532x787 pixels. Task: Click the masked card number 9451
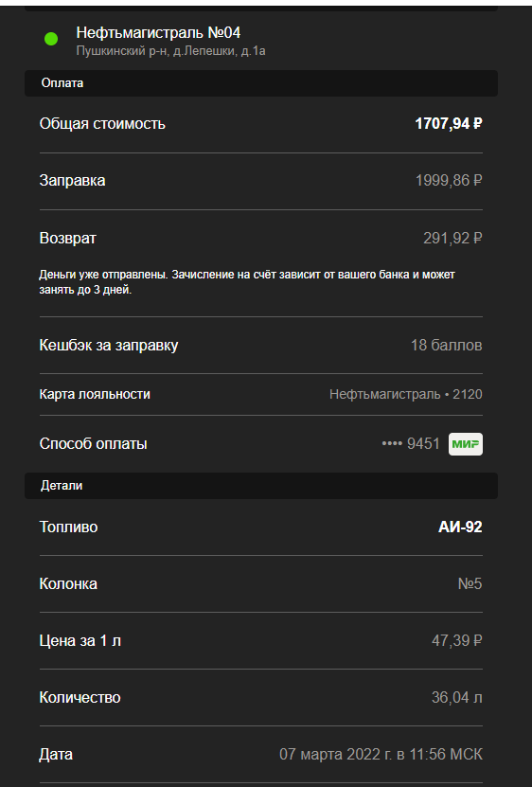[411, 443]
